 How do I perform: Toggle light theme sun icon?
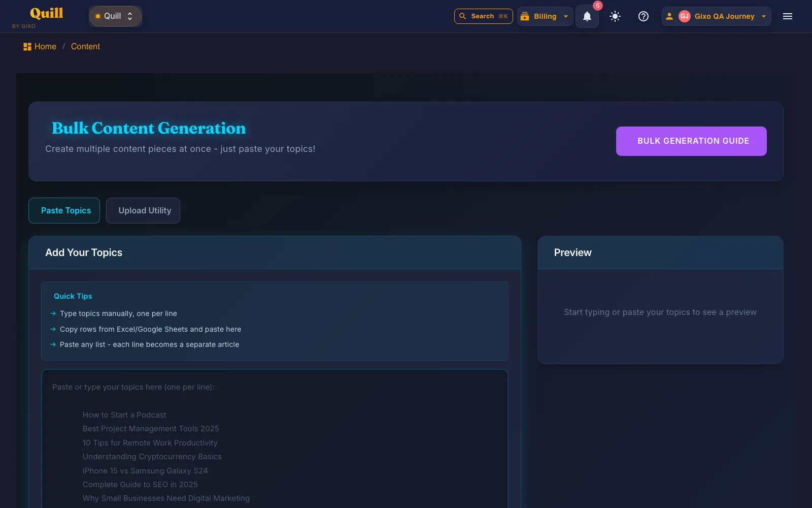[x=615, y=16]
